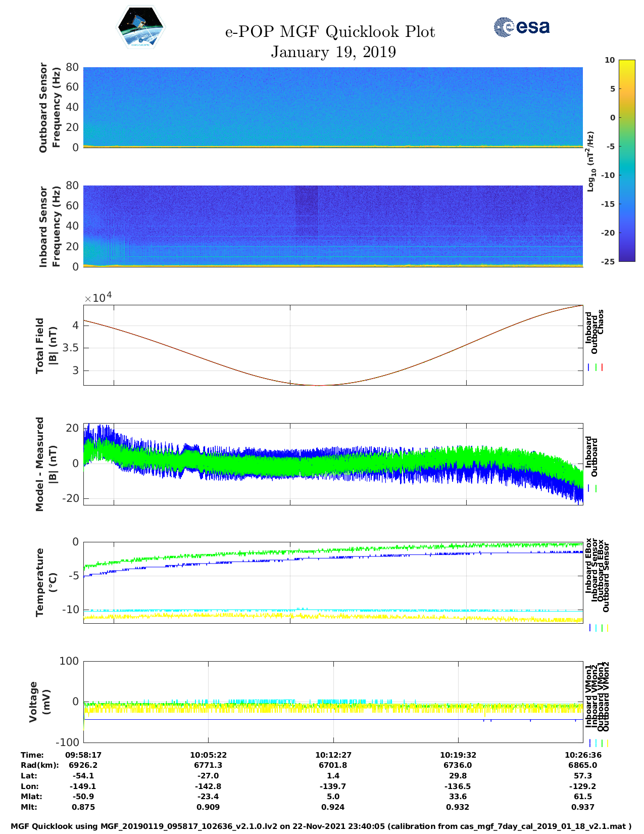Click the spectrogram colorbar scale
Image resolution: width=644 pixels, height=834 pixels.
(x=626, y=160)
